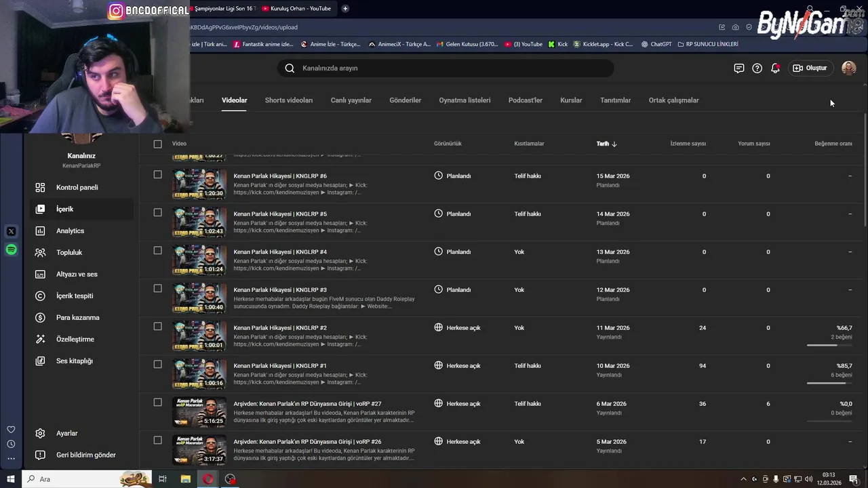
Task: Select checkbox for KNGLRP #3 video
Action: point(157,288)
